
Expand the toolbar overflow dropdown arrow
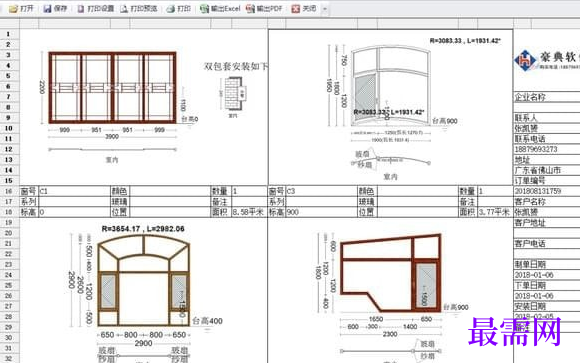coord(325,9)
